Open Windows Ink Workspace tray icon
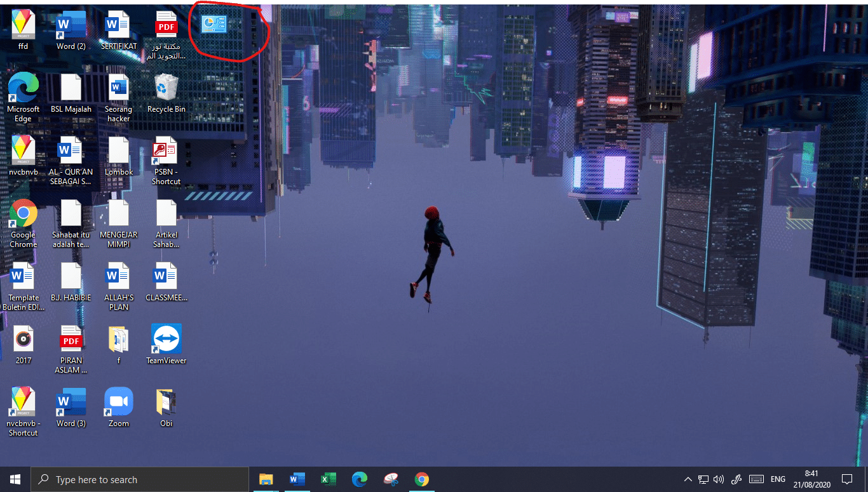This screenshot has height=492, width=868. [x=737, y=479]
